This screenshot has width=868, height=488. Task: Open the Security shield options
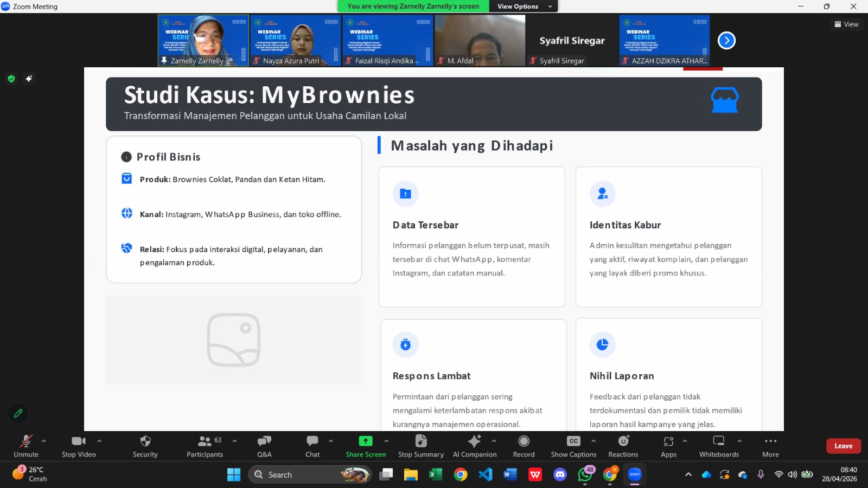tap(145, 446)
